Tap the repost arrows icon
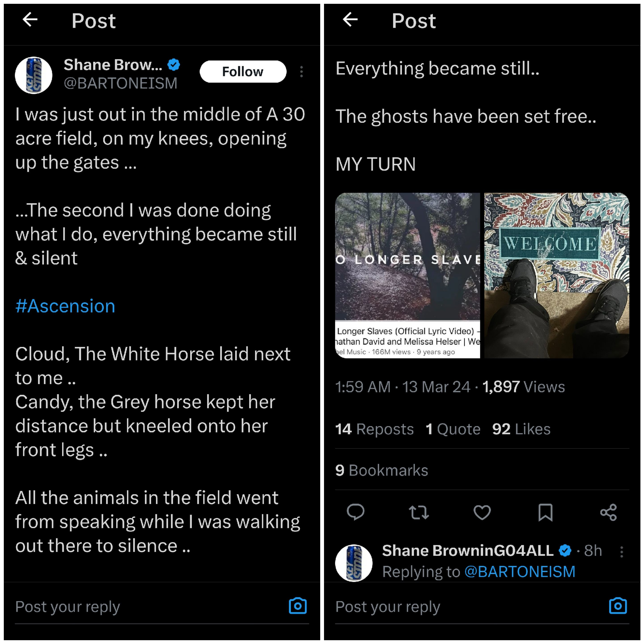 [419, 512]
